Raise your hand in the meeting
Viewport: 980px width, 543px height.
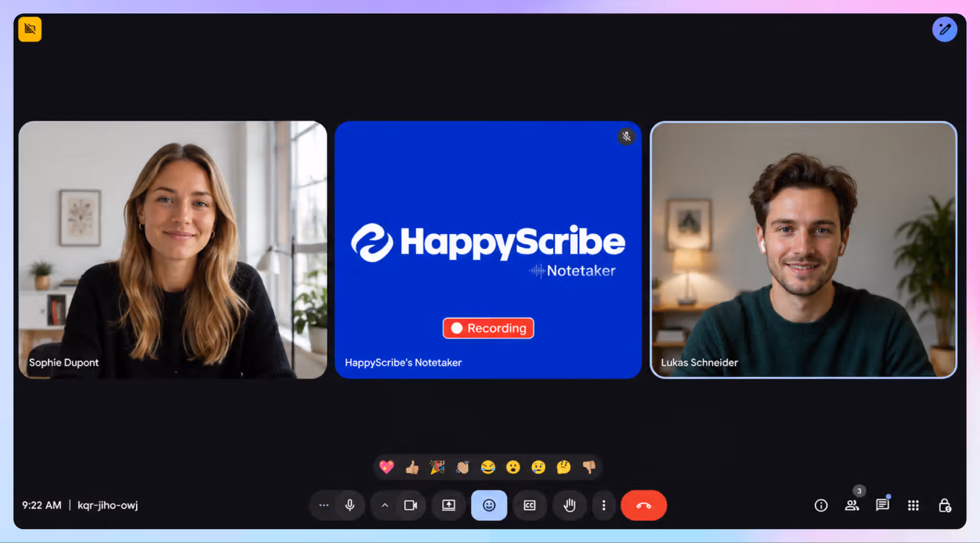pos(569,505)
